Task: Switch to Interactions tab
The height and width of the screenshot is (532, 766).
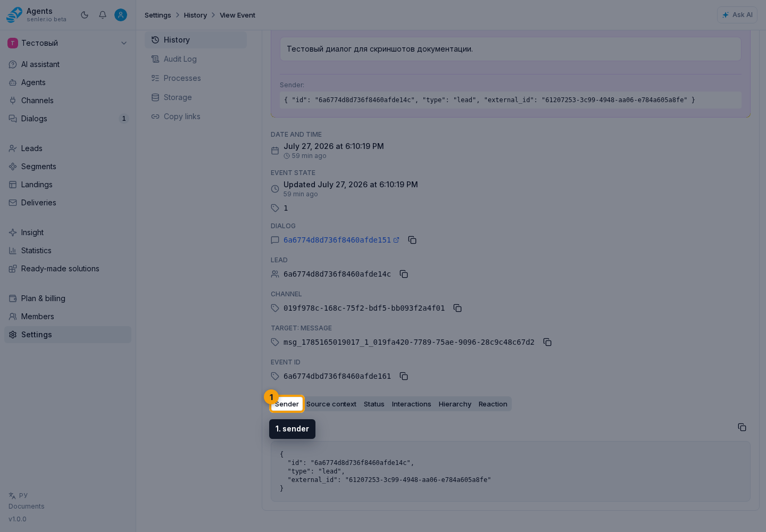Action: tap(412, 404)
